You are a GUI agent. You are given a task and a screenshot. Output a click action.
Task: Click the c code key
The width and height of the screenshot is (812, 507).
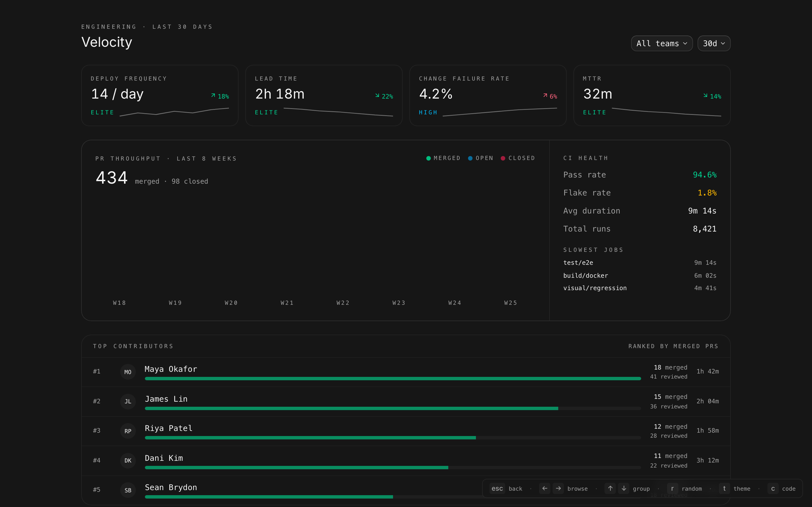click(773, 489)
